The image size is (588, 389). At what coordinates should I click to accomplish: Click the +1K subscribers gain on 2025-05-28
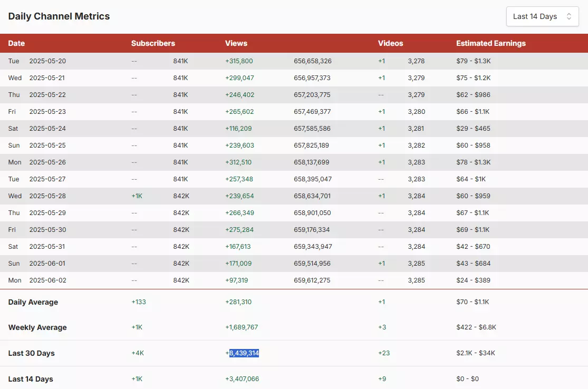click(137, 196)
